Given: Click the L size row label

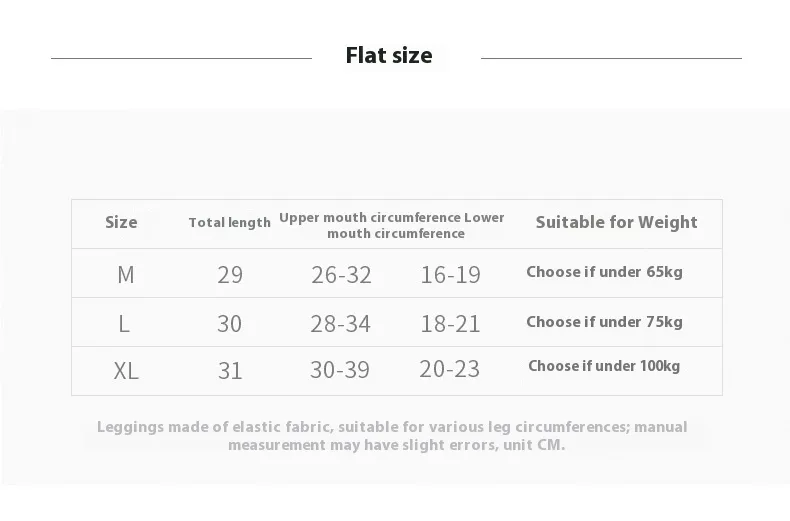Looking at the screenshot, I should pyautogui.click(x=124, y=324).
